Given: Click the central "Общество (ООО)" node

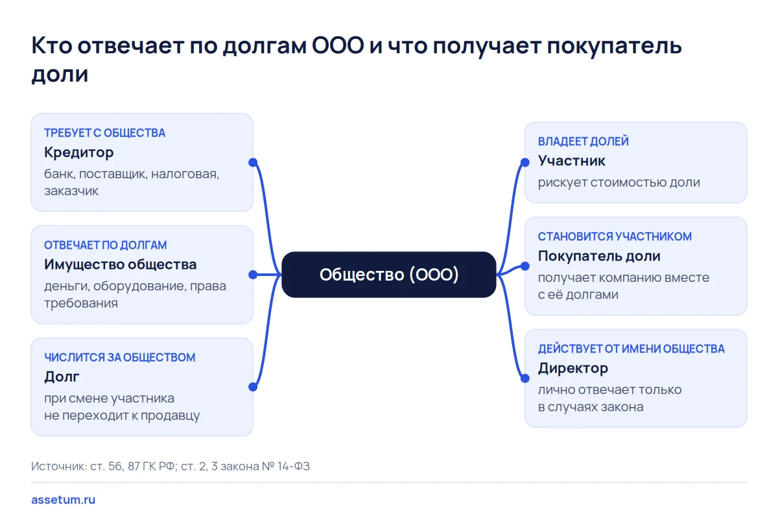Looking at the screenshot, I should click(389, 275).
